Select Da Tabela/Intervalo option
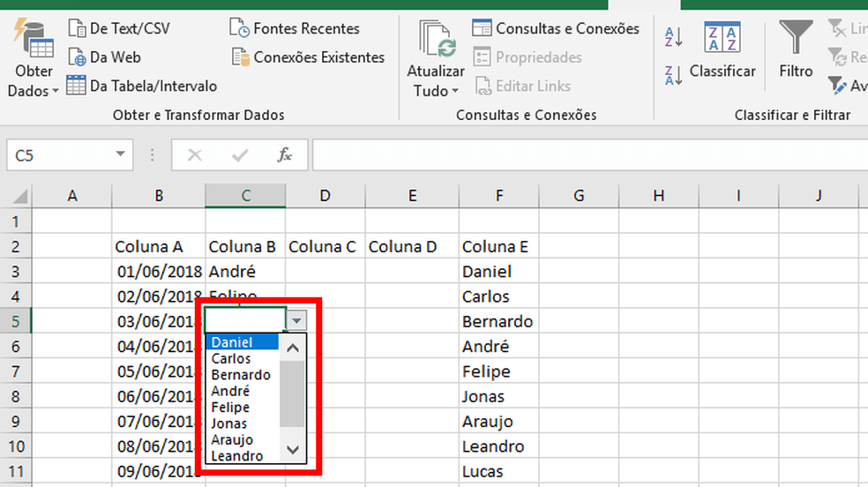 [x=141, y=86]
